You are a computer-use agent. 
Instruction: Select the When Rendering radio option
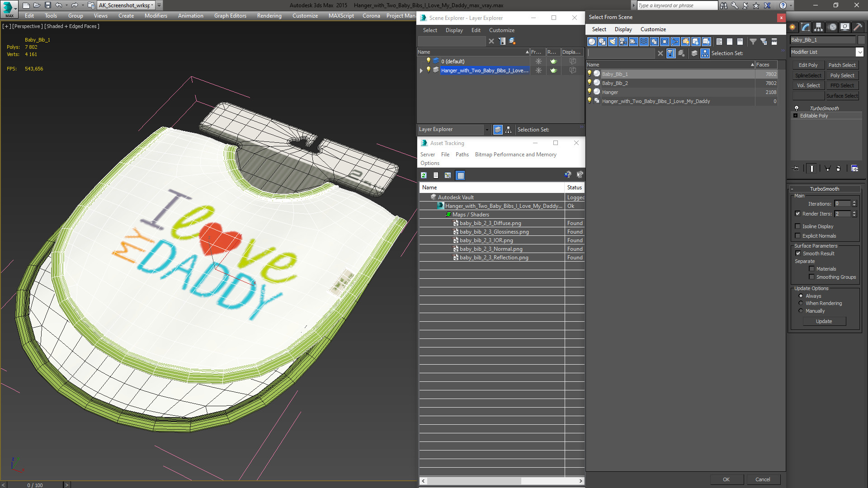[801, 303]
